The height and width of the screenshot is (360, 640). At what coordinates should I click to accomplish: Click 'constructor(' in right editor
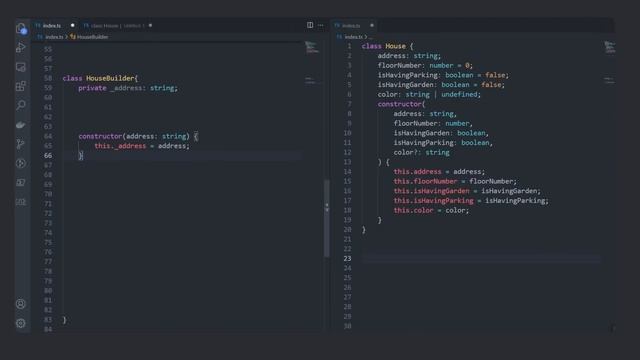(401, 104)
